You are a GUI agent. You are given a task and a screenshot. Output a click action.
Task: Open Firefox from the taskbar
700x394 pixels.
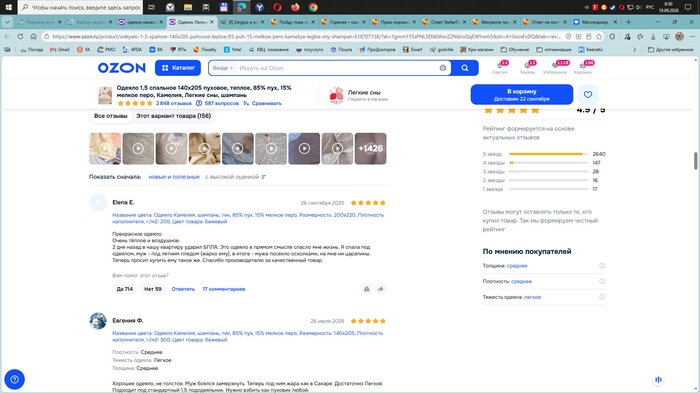295,7
